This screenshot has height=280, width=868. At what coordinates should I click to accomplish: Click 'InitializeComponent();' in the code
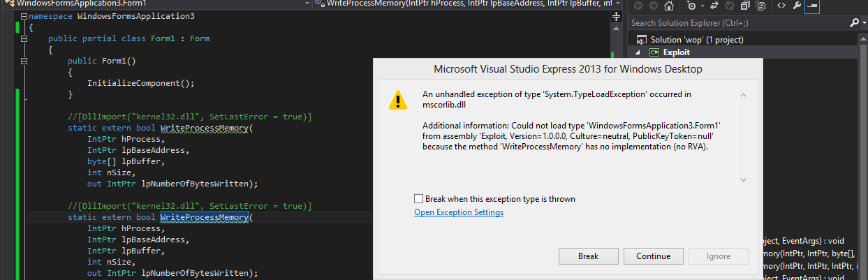pyautogui.click(x=140, y=83)
